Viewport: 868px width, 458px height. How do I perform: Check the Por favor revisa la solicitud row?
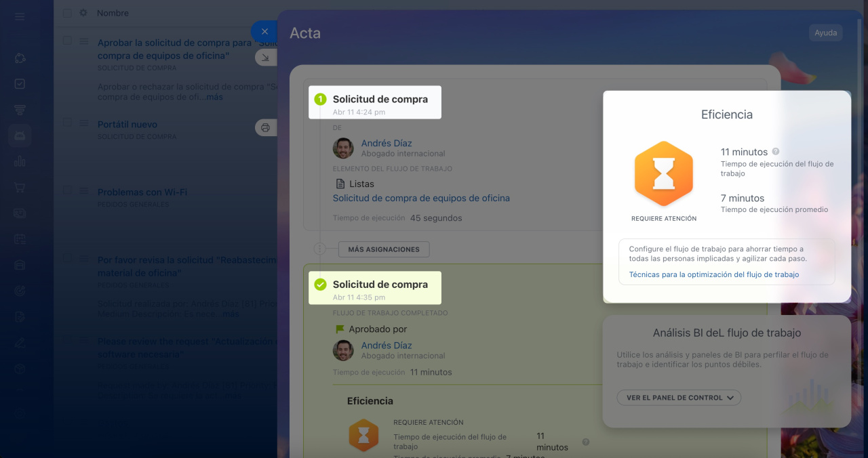tap(67, 258)
